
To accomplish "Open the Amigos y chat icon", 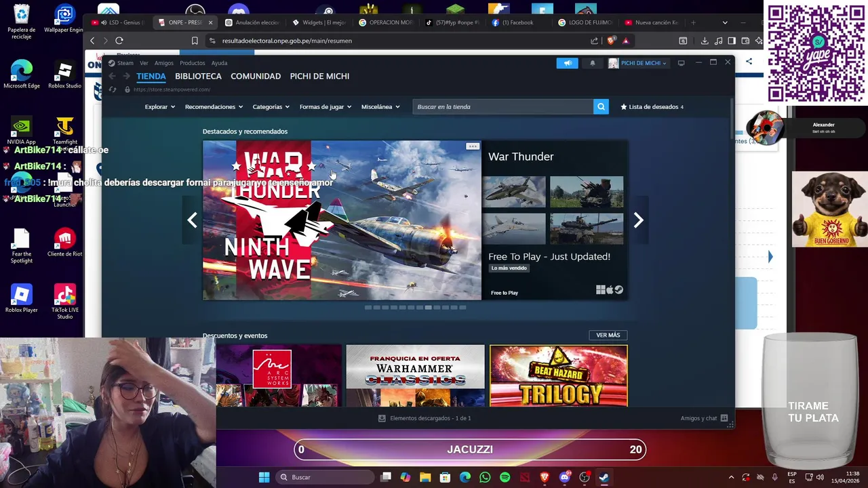I will [724, 418].
